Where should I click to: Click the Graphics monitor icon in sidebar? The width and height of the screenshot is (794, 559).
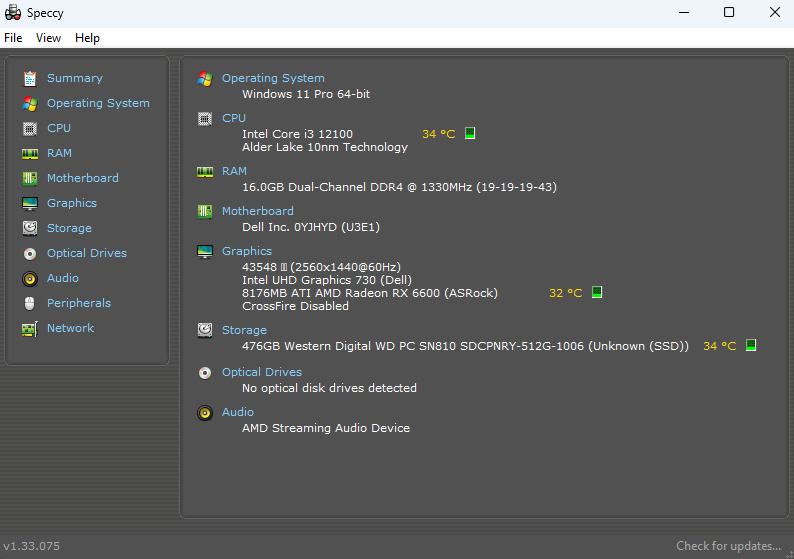click(x=30, y=204)
